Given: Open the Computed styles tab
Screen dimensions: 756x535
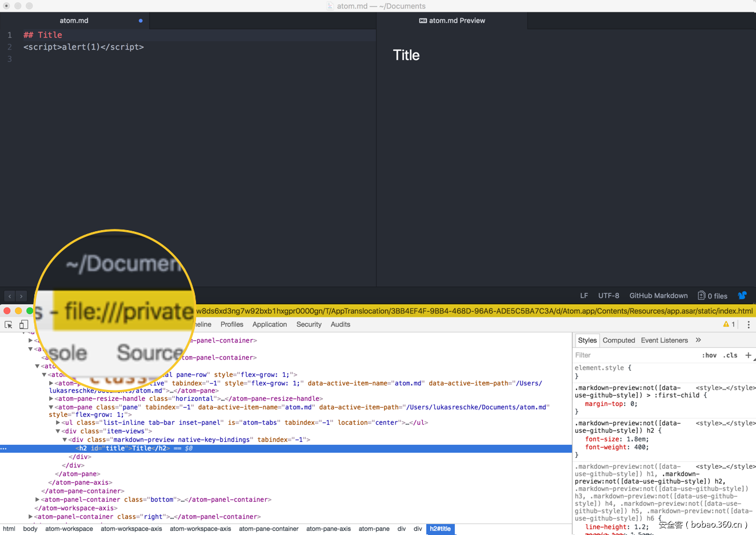Looking at the screenshot, I should (x=618, y=340).
